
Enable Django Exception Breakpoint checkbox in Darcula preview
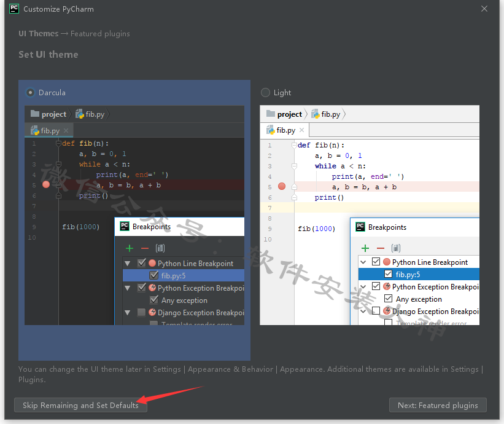click(141, 312)
